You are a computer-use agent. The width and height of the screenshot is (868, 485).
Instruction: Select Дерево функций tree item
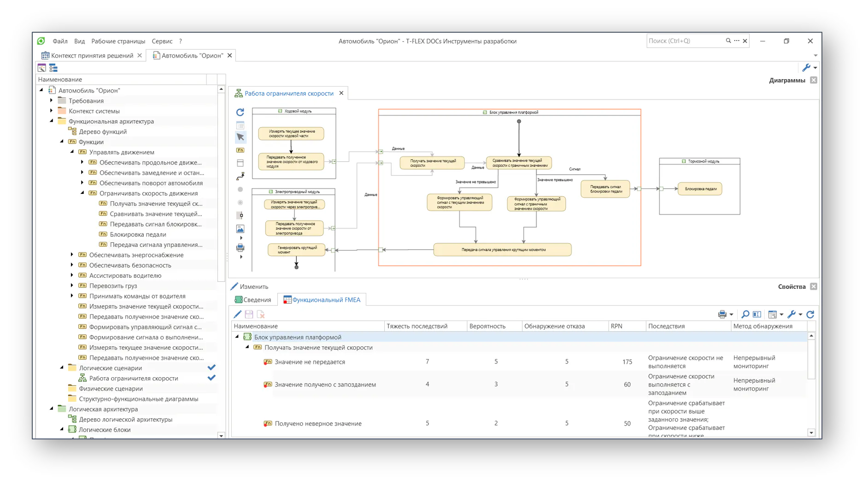103,131
